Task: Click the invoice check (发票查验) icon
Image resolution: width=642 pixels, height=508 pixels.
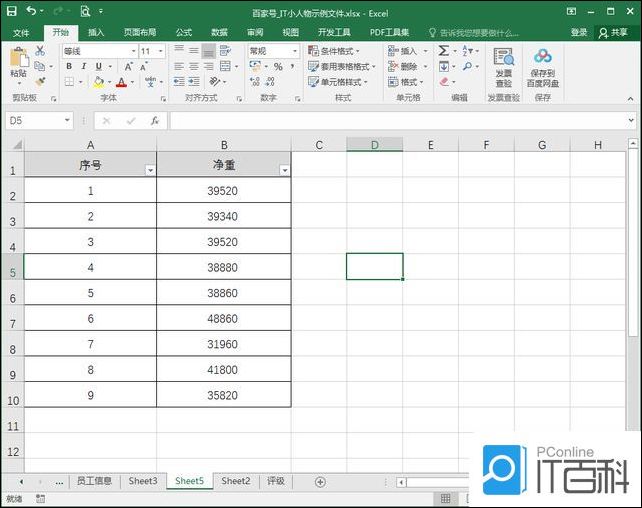Action: tap(503, 65)
